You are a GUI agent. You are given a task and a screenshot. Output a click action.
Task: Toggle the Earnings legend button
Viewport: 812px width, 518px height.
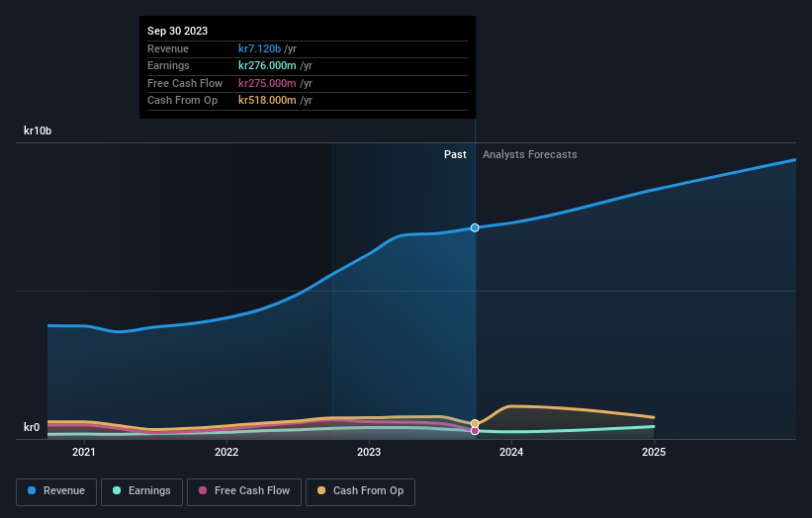(141, 491)
